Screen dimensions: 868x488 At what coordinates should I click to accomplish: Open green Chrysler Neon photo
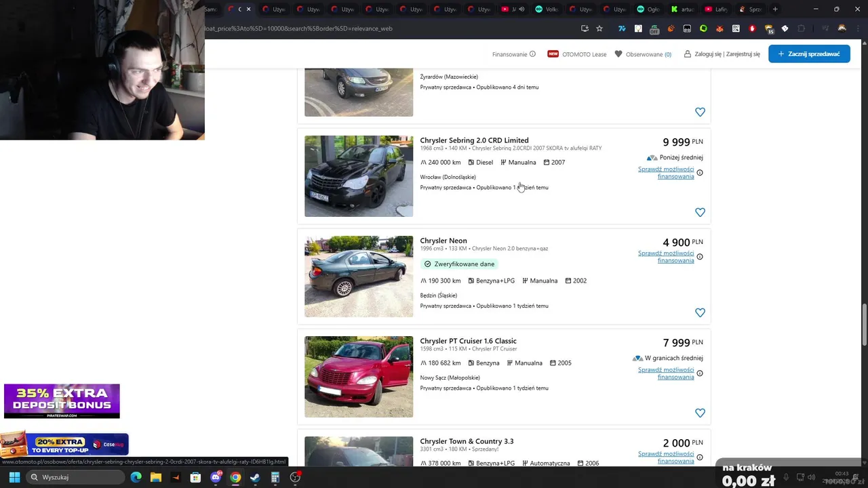tap(359, 277)
